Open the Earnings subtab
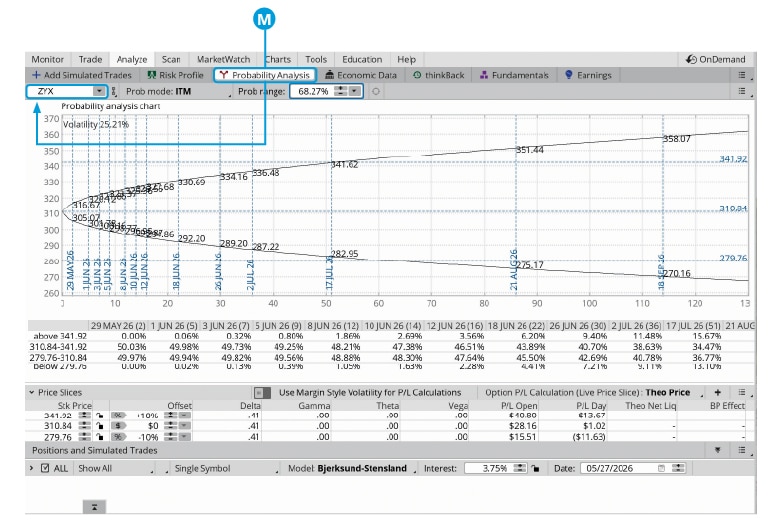Screen dimensions: 780x520 (x=588, y=75)
